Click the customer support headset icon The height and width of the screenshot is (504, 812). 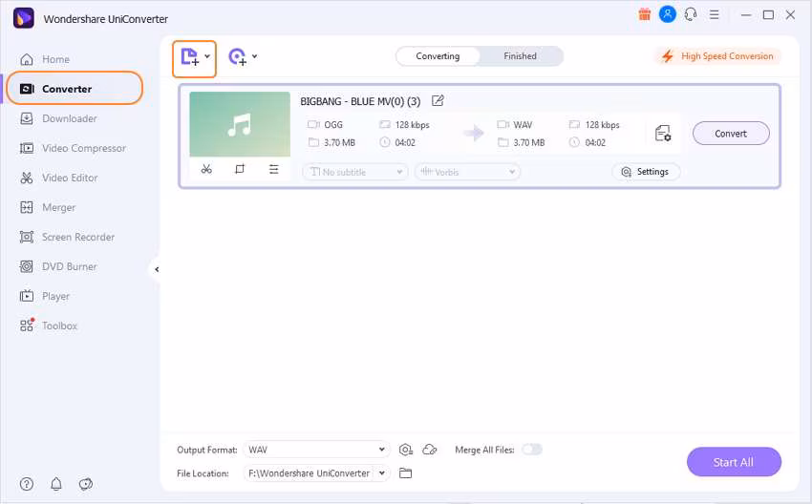[x=691, y=14]
